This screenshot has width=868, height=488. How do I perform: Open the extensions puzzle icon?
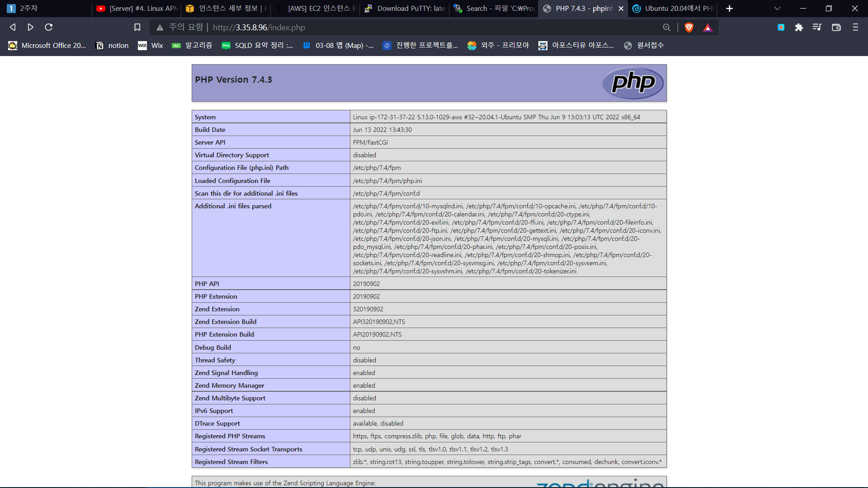799,28
